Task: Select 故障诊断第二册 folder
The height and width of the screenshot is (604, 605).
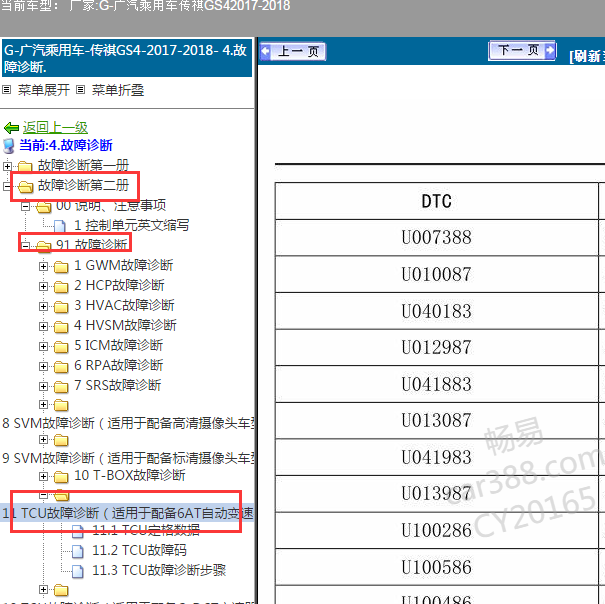Action: 83,185
